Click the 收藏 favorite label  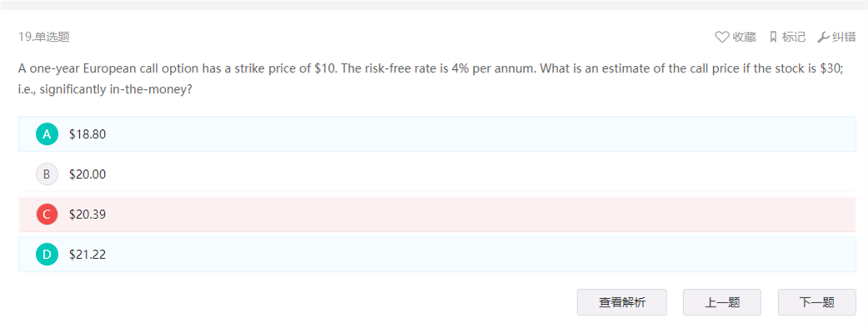[x=744, y=37]
